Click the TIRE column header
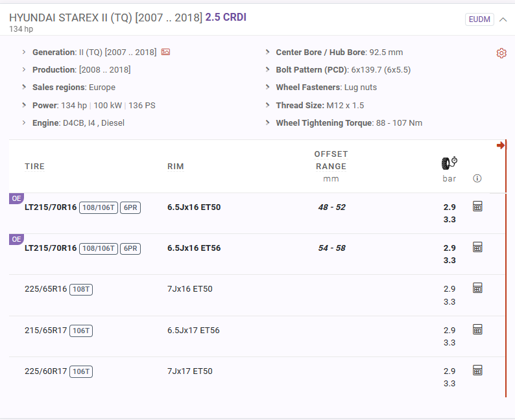This screenshot has width=515, height=420. tap(34, 167)
